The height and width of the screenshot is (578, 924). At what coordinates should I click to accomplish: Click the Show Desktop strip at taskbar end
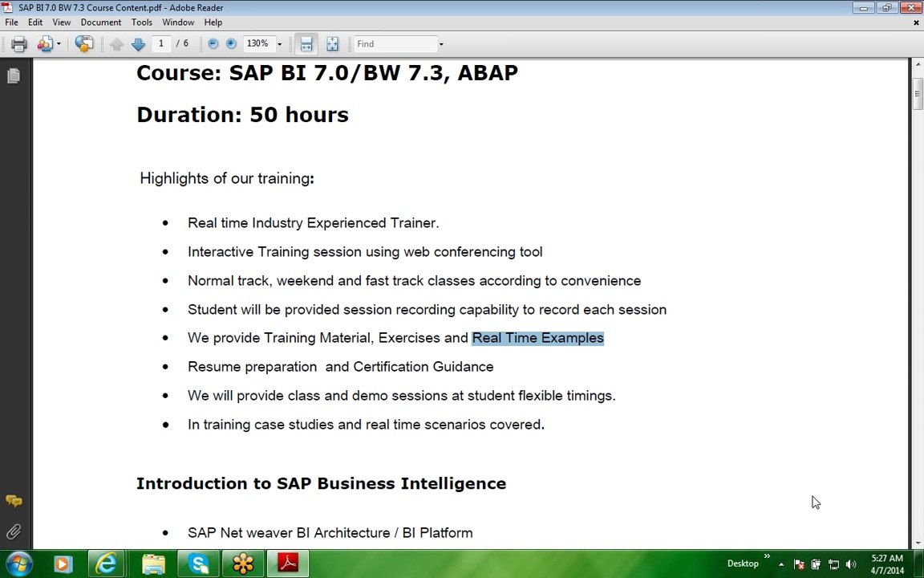pyautogui.click(x=919, y=564)
